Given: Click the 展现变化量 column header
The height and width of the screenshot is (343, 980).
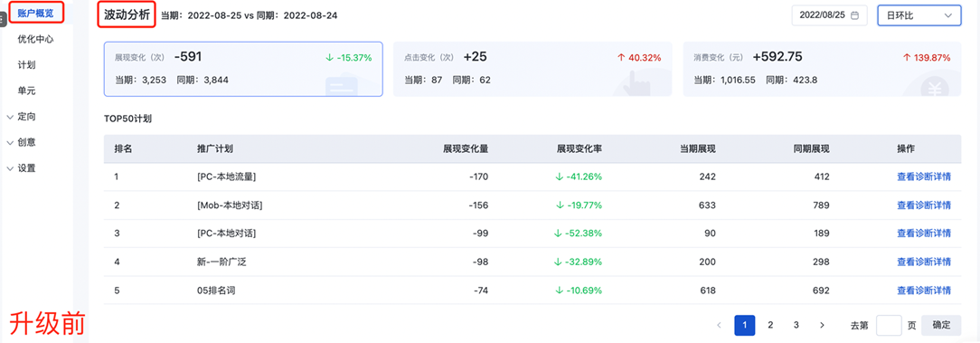Looking at the screenshot, I should [x=466, y=148].
